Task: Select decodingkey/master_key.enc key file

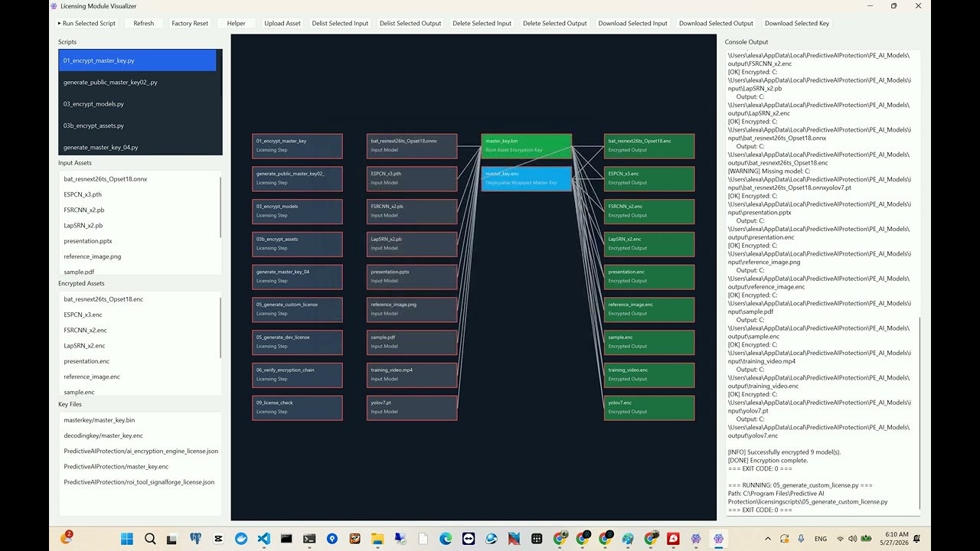Action: (140, 435)
